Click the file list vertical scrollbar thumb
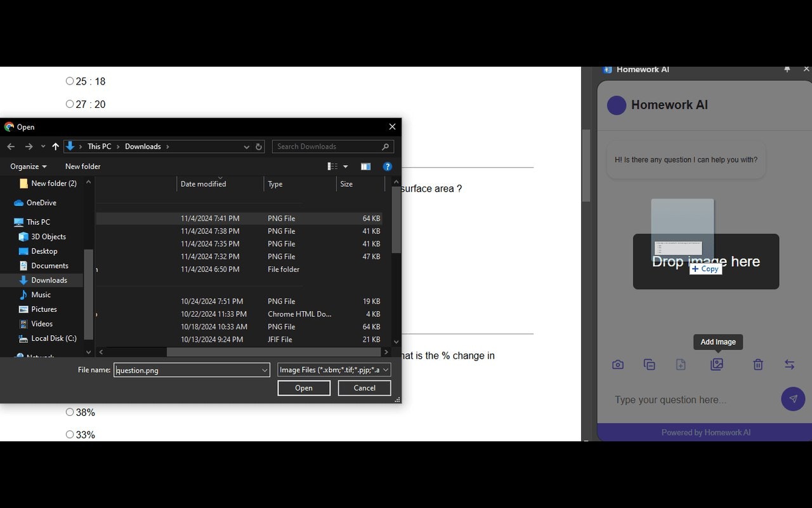 coord(396,220)
